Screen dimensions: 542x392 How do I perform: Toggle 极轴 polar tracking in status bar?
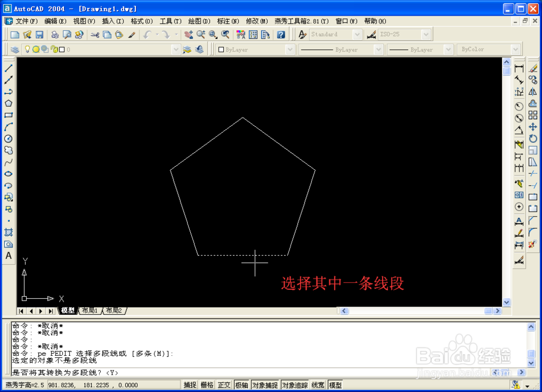pyautogui.click(x=242, y=385)
